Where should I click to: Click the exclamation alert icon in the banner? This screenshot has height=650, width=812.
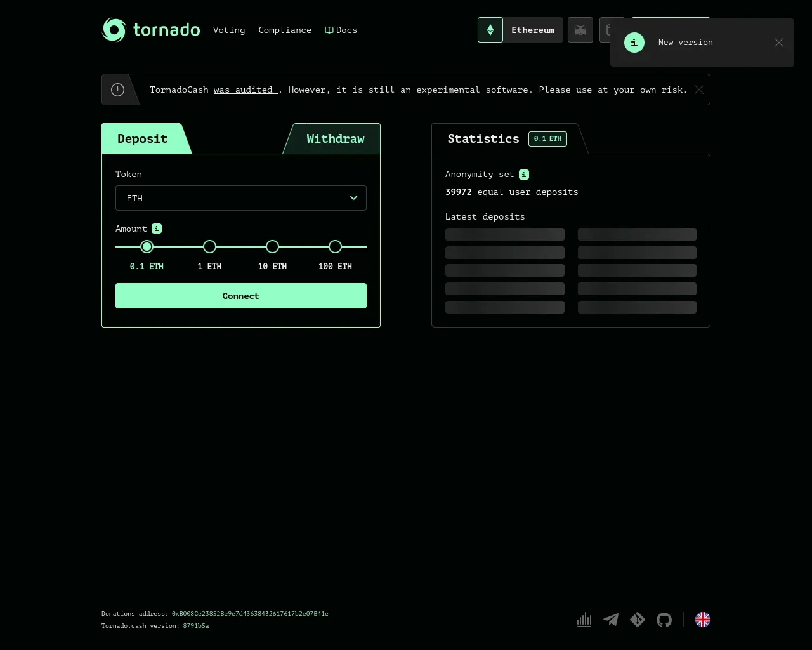117,90
